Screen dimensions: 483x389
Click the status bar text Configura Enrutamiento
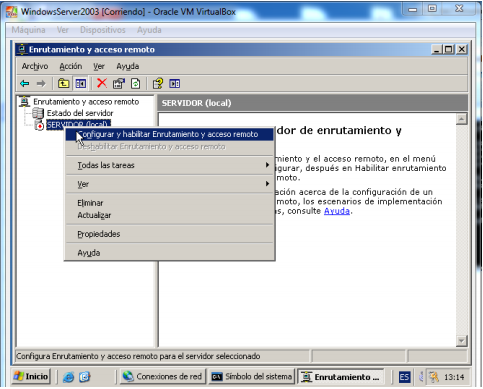pos(138,356)
